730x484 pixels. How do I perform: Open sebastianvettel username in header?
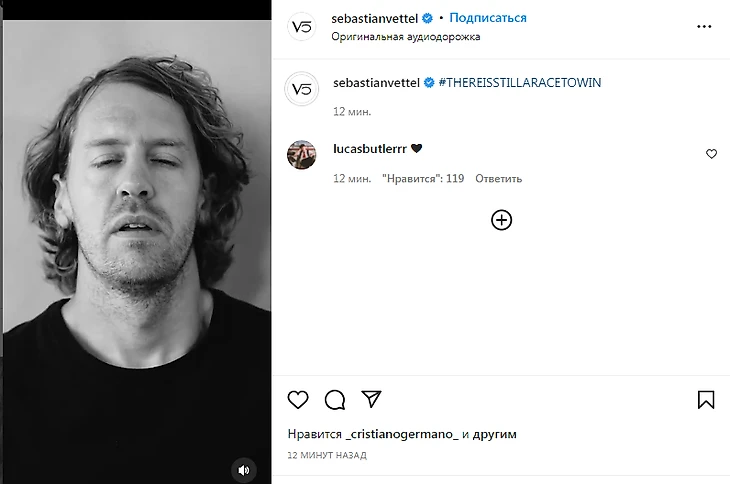pos(375,18)
